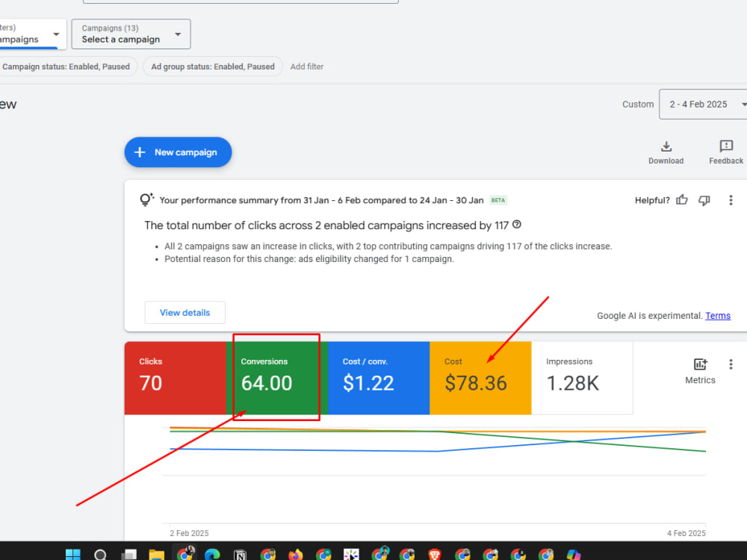Open File Explorer from the taskbar
Viewport: 747px width, 560px height.
coord(156,555)
